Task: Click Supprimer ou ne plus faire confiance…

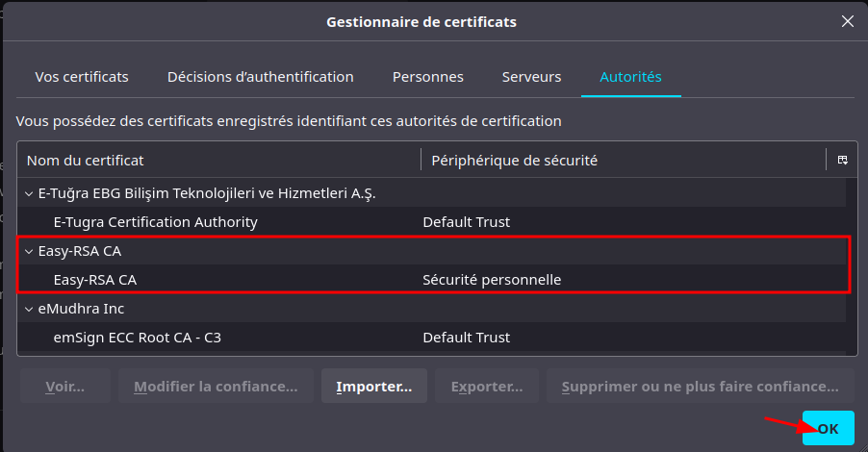Action: click(x=700, y=387)
